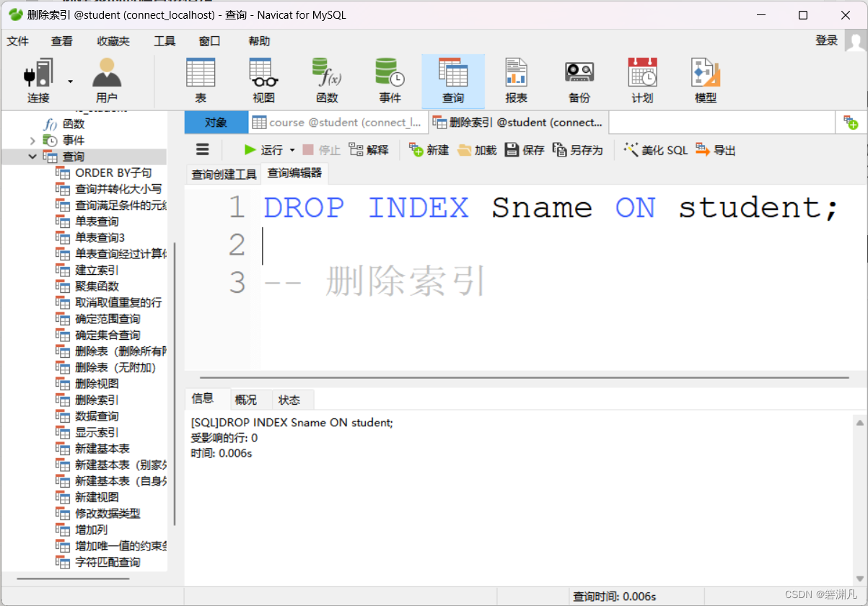Select ORDER BY子句 query
Viewport: 868px width, 606px height.
point(105,172)
